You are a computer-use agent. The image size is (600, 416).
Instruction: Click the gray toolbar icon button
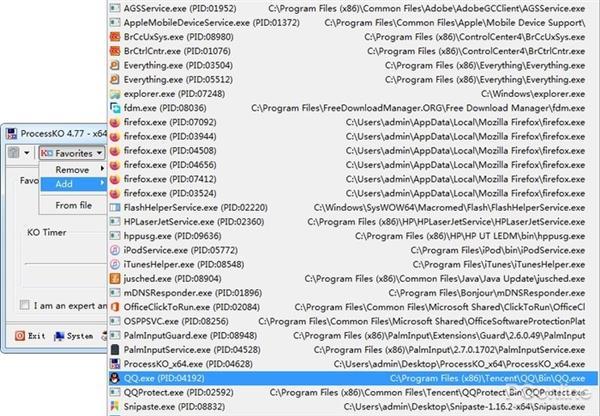14,153
